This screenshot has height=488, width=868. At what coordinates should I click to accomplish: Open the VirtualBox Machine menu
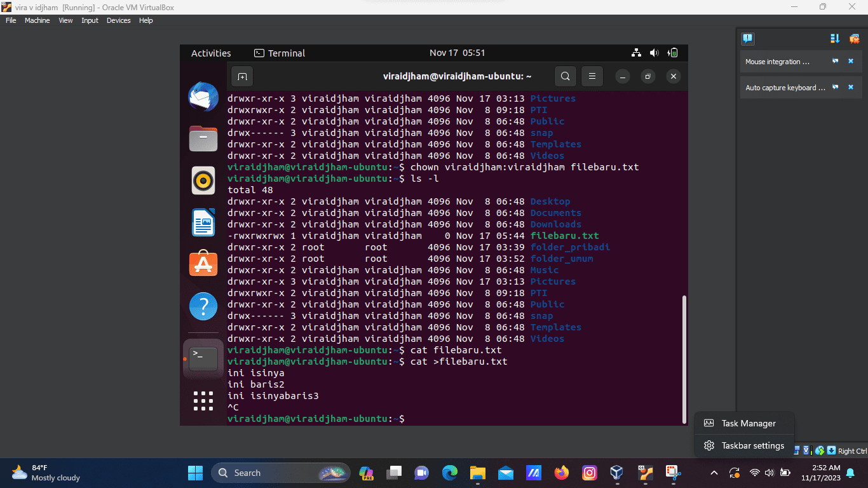pyautogui.click(x=37, y=20)
